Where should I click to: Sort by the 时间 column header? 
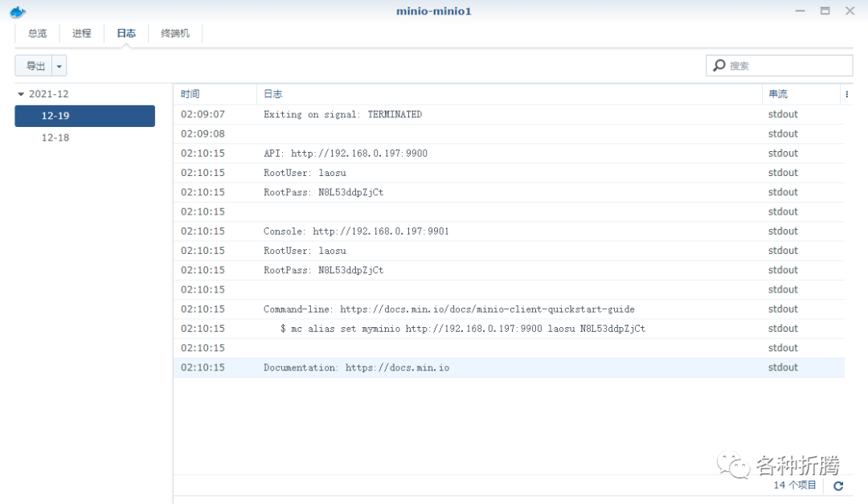coord(215,94)
